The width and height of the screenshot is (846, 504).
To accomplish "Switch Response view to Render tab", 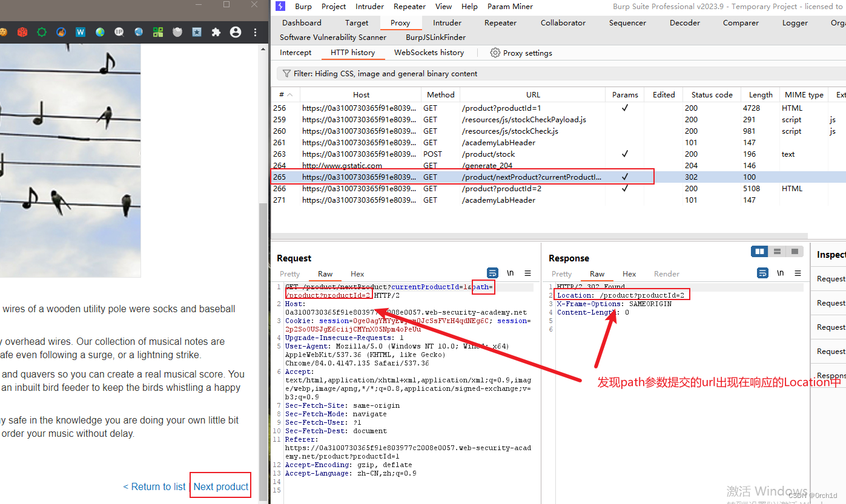I will point(667,274).
